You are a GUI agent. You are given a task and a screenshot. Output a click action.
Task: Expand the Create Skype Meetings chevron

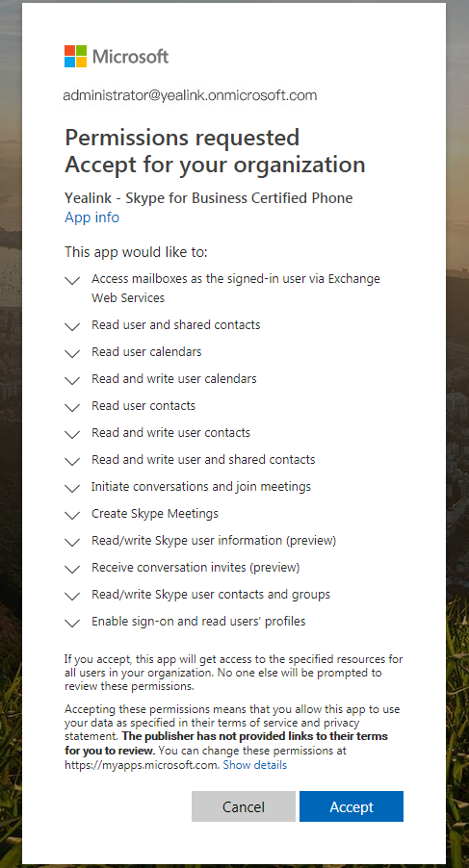tap(72, 516)
